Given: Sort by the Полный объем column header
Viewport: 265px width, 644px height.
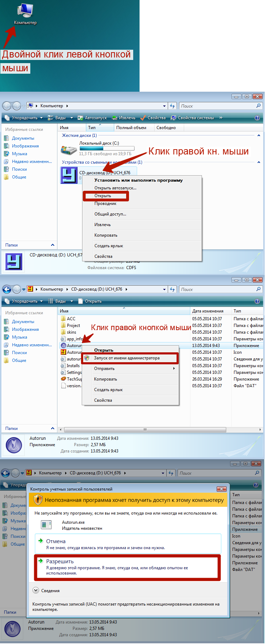Looking at the screenshot, I should tap(131, 128).
